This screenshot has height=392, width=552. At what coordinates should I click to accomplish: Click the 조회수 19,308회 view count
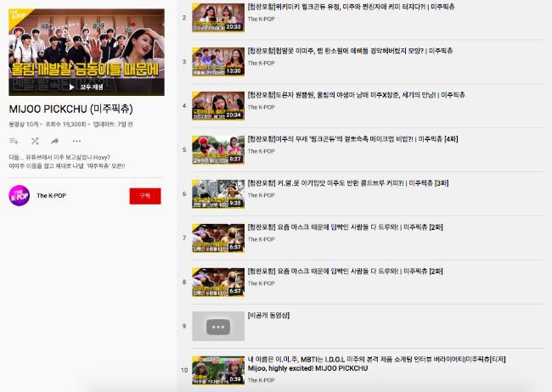pyautogui.click(x=66, y=124)
